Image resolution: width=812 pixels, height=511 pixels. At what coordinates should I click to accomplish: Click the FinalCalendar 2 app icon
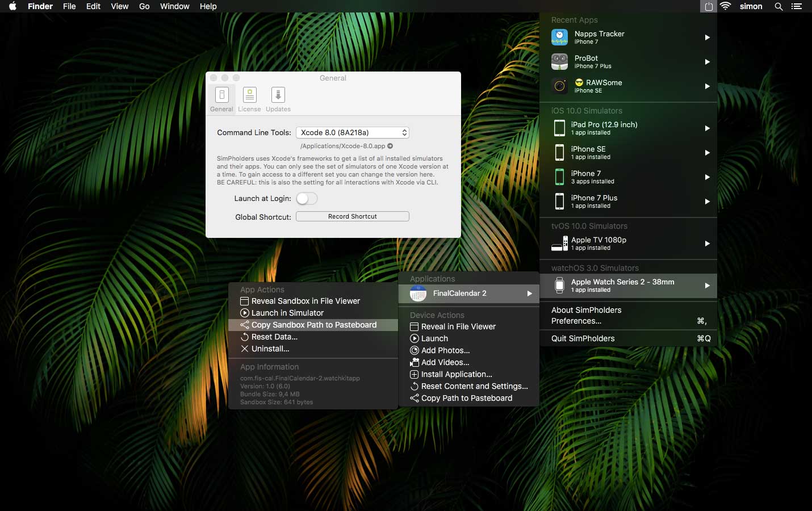[418, 294]
